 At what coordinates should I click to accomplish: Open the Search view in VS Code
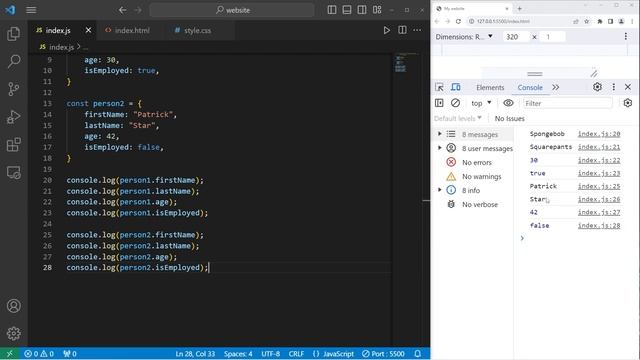pyautogui.click(x=13, y=62)
